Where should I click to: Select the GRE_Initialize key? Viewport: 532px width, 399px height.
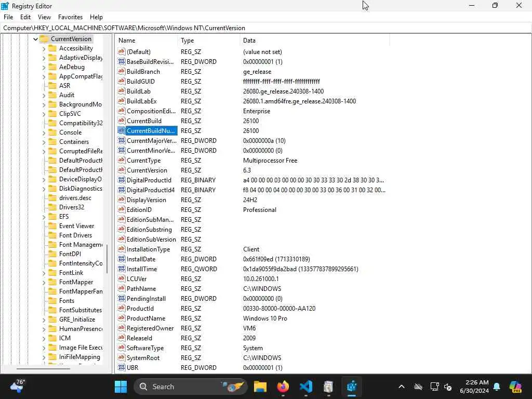pos(77,320)
